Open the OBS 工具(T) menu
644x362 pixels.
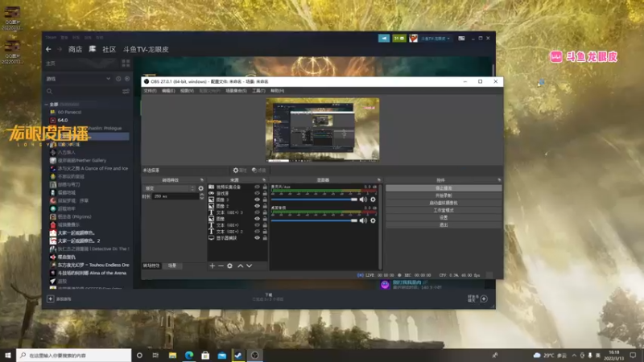pos(258,91)
